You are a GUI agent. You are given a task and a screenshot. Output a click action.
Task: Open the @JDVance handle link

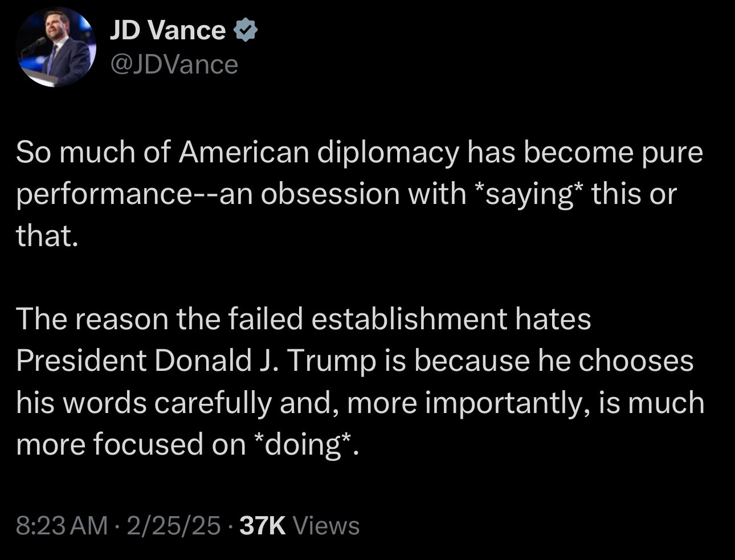tap(174, 64)
